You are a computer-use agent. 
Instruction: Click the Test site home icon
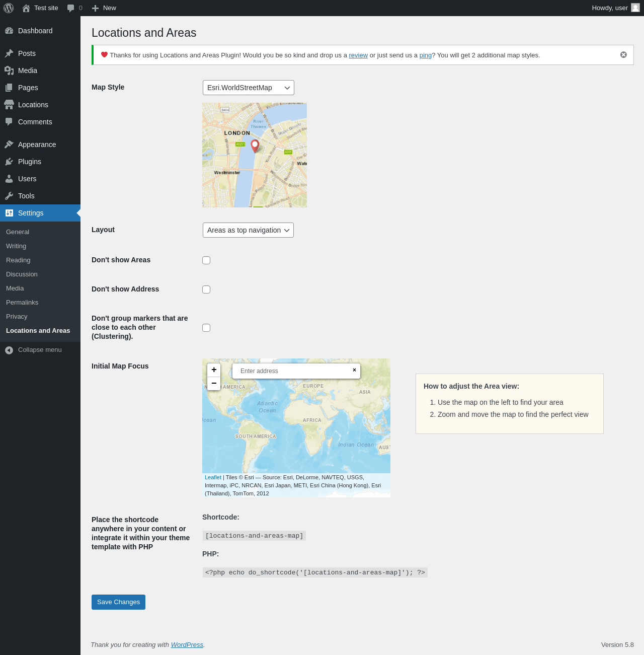26,8
